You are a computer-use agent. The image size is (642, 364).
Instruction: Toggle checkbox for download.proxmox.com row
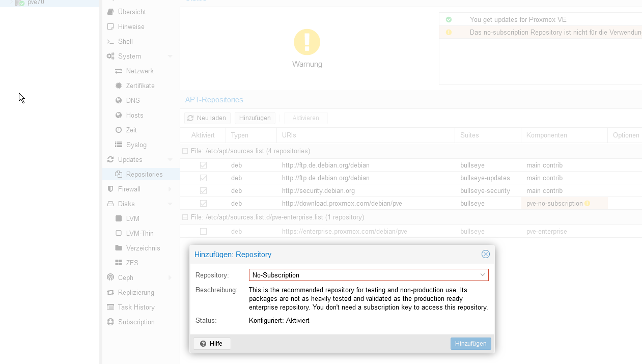pyautogui.click(x=203, y=203)
